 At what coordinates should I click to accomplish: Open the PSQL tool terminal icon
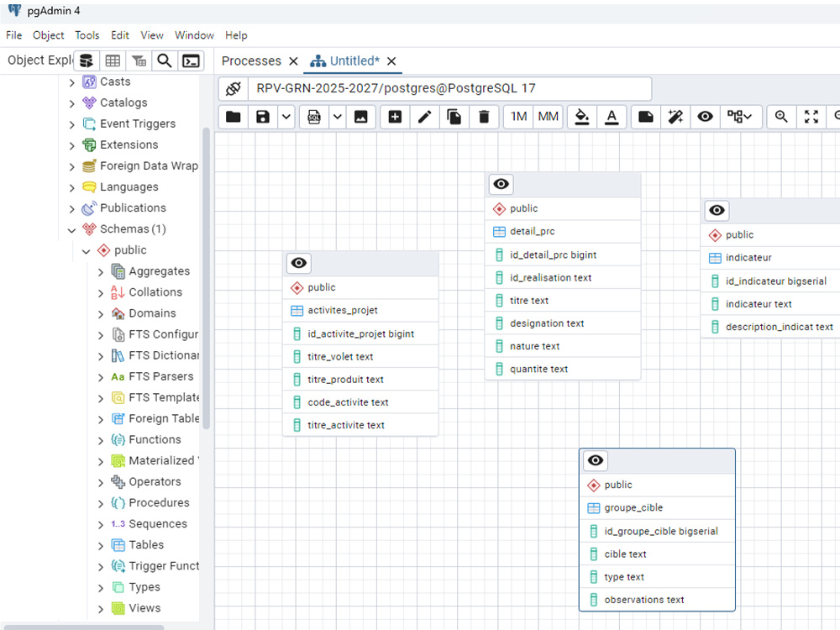[x=191, y=61]
